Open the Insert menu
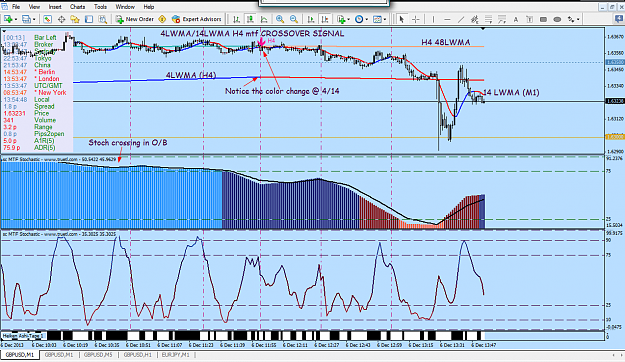The width and height of the screenshot is (625, 362). point(55,7)
